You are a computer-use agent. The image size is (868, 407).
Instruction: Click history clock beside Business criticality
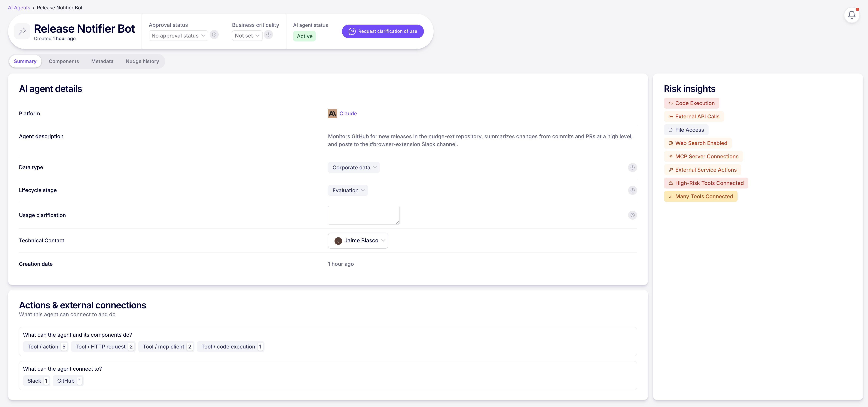(x=268, y=35)
